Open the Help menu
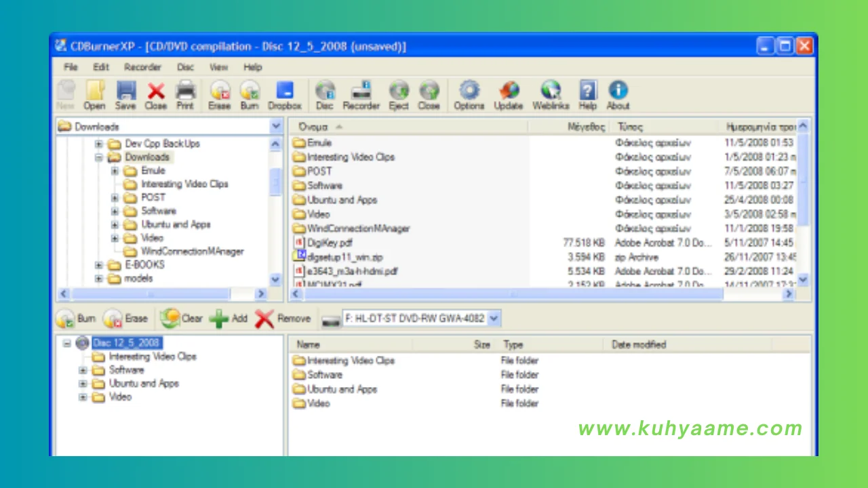The image size is (868, 488). (252, 67)
